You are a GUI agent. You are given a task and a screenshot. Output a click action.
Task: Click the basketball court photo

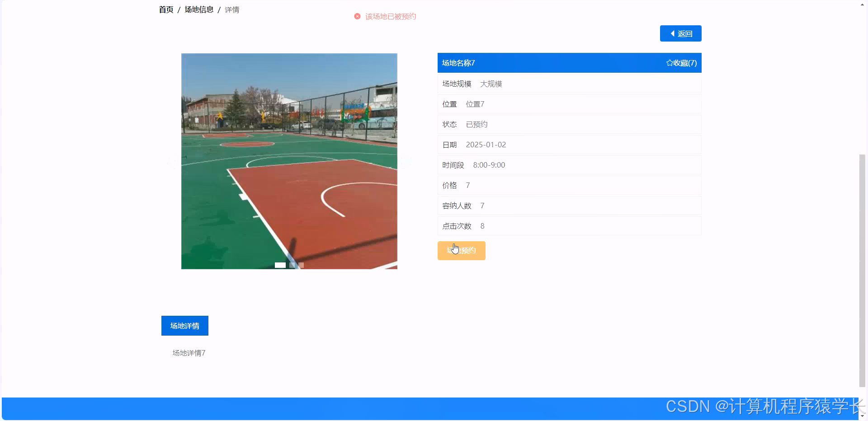(x=289, y=161)
